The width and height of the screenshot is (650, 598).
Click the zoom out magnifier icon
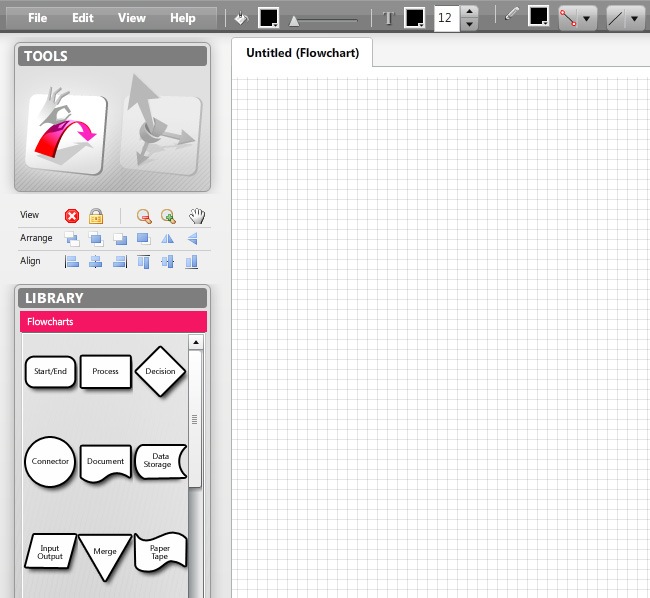144,216
